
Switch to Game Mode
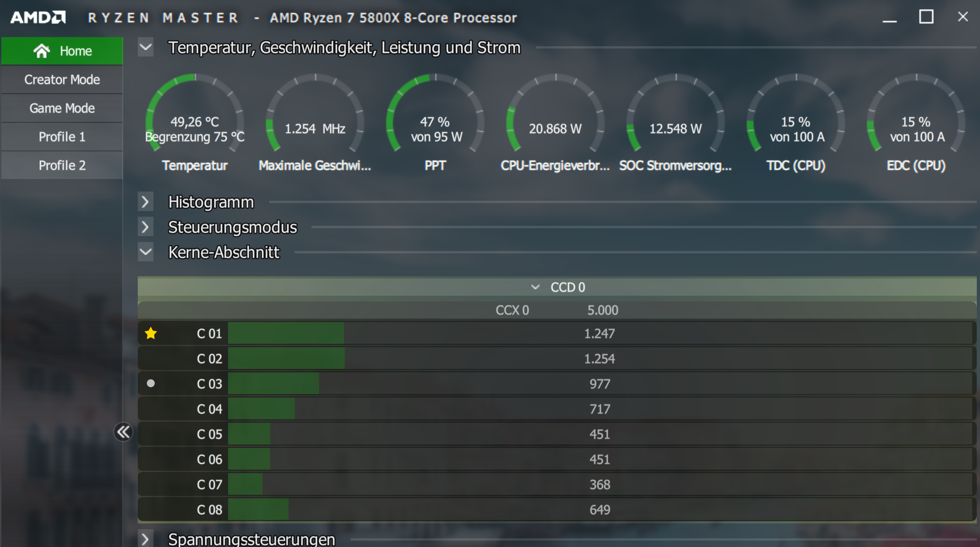(62, 108)
